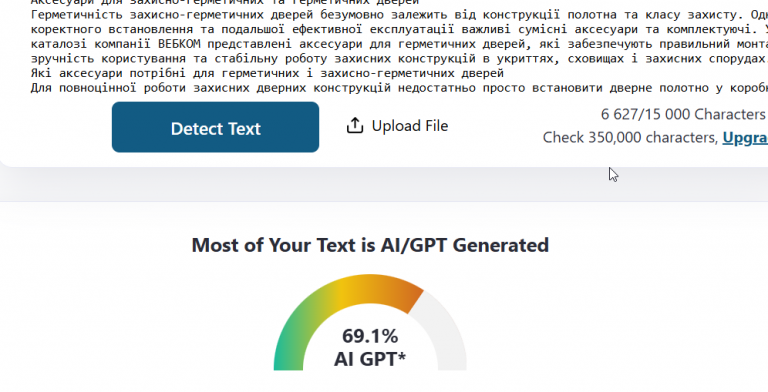The image size is (768, 392).
Task: Click the line starting "коректного встановлення"
Action: [x=399, y=29]
